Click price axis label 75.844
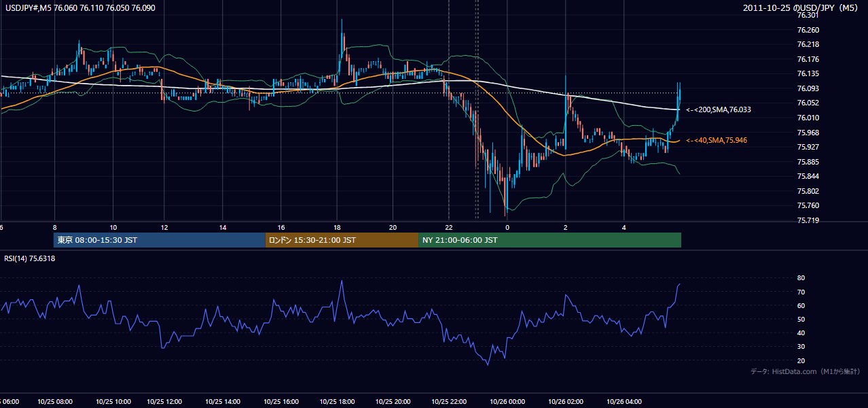868x408 pixels. pyautogui.click(x=808, y=176)
